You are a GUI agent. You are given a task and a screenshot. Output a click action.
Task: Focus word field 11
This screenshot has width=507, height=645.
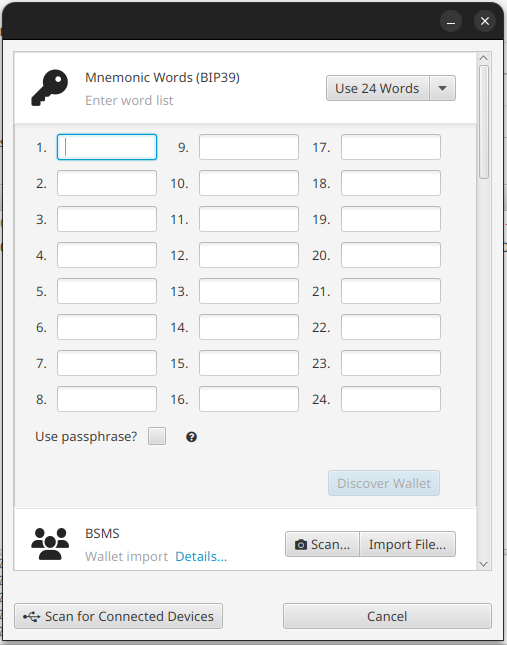249,219
